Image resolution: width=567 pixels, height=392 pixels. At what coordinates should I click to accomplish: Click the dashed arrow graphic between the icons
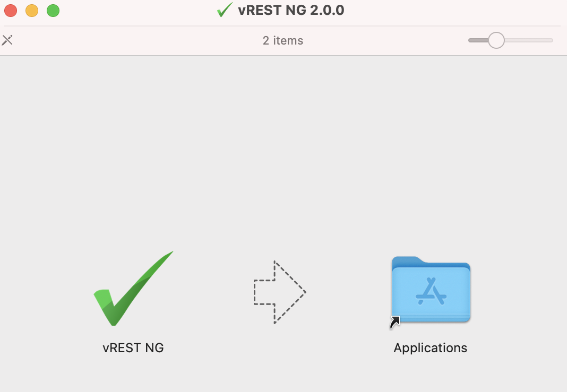click(280, 292)
